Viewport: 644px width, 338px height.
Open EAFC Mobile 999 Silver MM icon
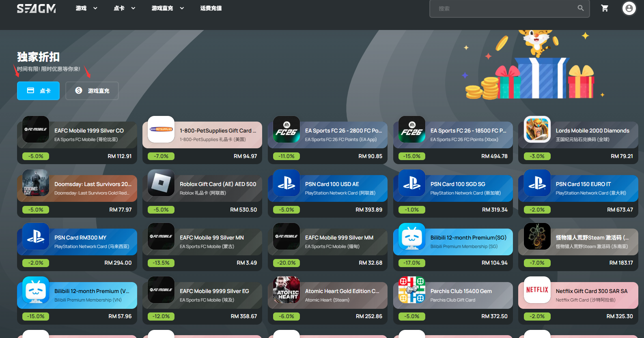pyautogui.click(x=286, y=236)
